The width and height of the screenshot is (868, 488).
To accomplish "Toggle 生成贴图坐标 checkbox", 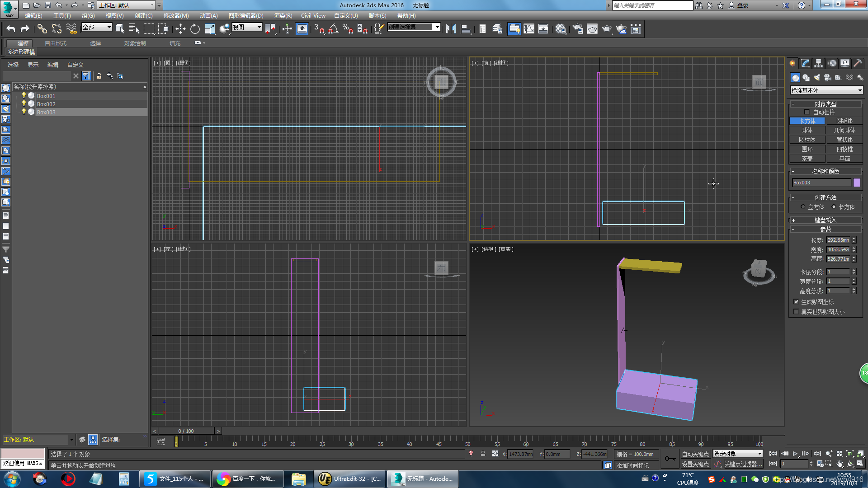I will [797, 301].
